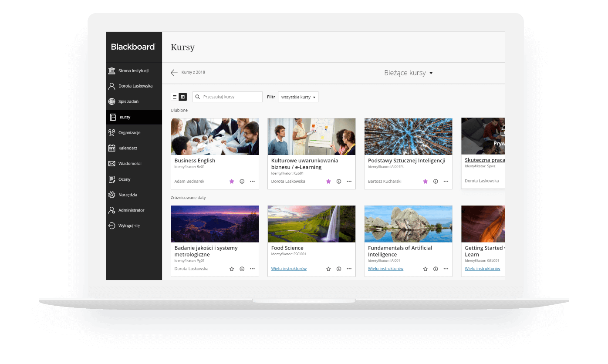Click the Kursy sidebar icon

tap(113, 117)
